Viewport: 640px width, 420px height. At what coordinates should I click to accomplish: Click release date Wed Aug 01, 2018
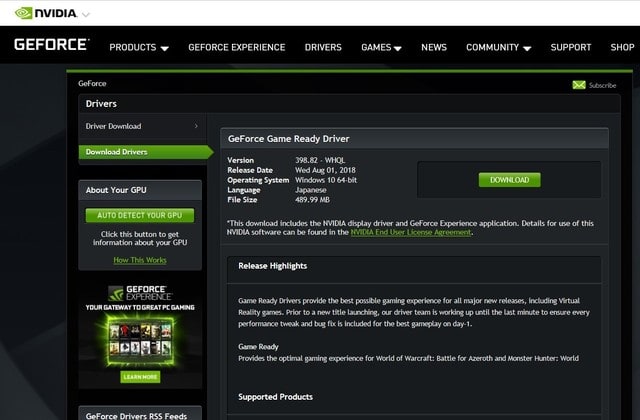pos(325,170)
